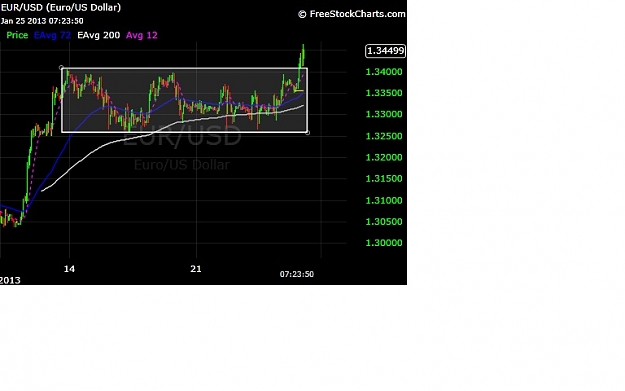
Task: Select the blue EAvg 72 legend label
Action: pyautogui.click(x=52, y=35)
